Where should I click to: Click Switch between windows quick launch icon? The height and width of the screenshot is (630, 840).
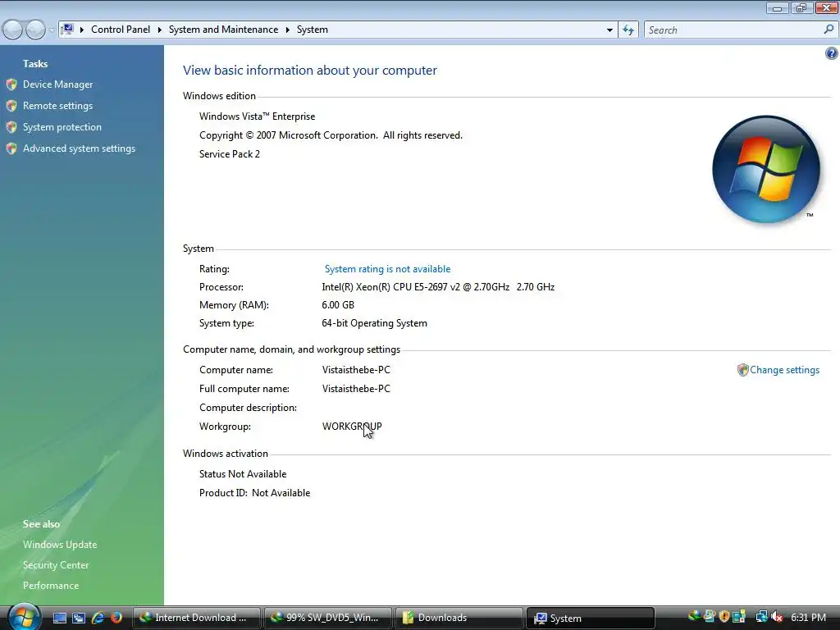click(x=79, y=619)
